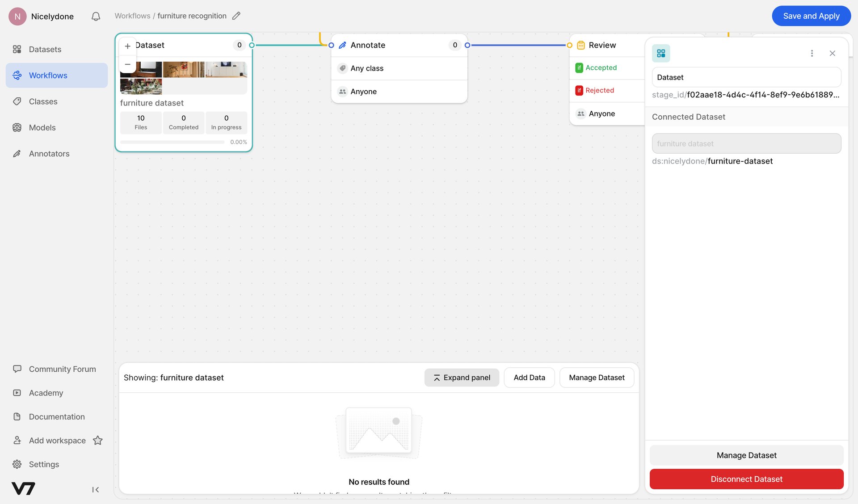Disconnect the furniture dataset
The width and height of the screenshot is (858, 504).
click(x=746, y=479)
